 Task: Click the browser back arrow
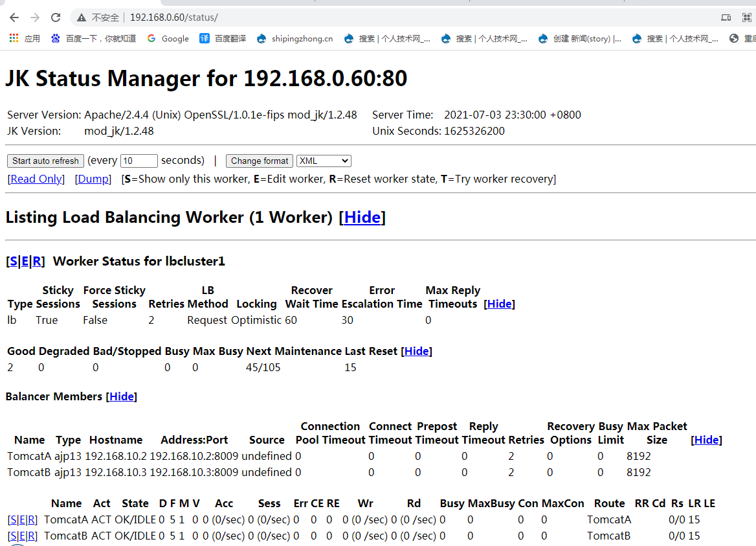tap(14, 17)
